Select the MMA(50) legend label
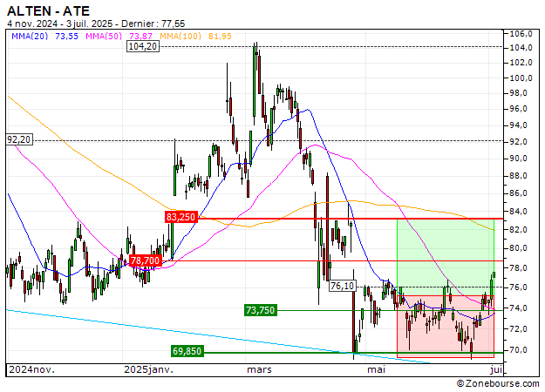Viewport: 545px width, 392px height. 104,36
